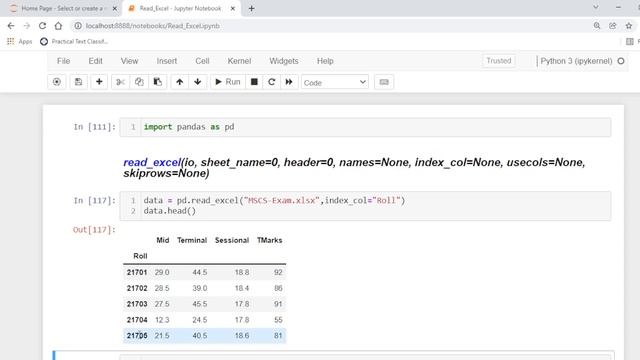The height and width of the screenshot is (360, 640).
Task: Reload the browser page
Action: point(42,26)
